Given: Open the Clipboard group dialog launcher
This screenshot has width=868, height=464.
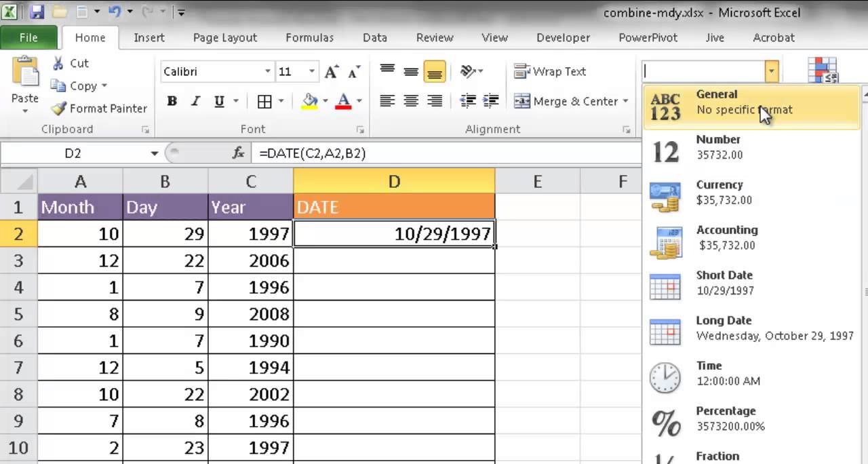Looking at the screenshot, I should coord(145,129).
